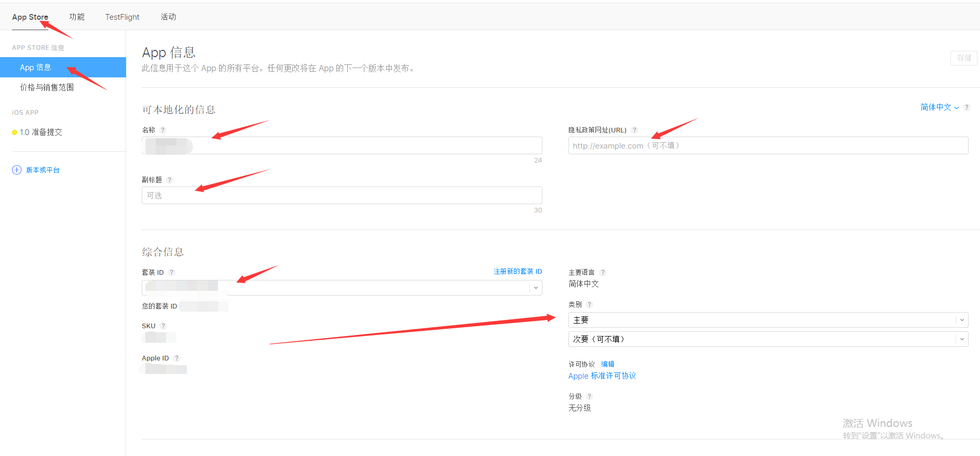Open the App Store tab
980x456 pixels.
(30, 17)
